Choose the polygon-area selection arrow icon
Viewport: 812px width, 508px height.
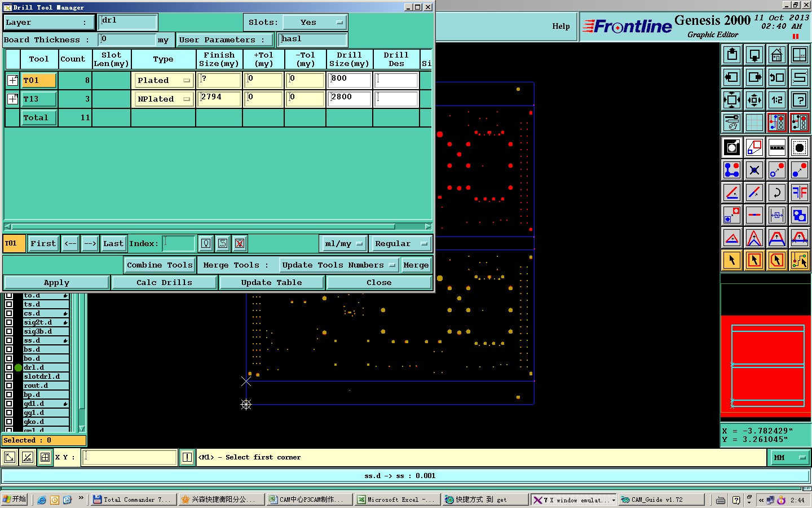pos(776,260)
